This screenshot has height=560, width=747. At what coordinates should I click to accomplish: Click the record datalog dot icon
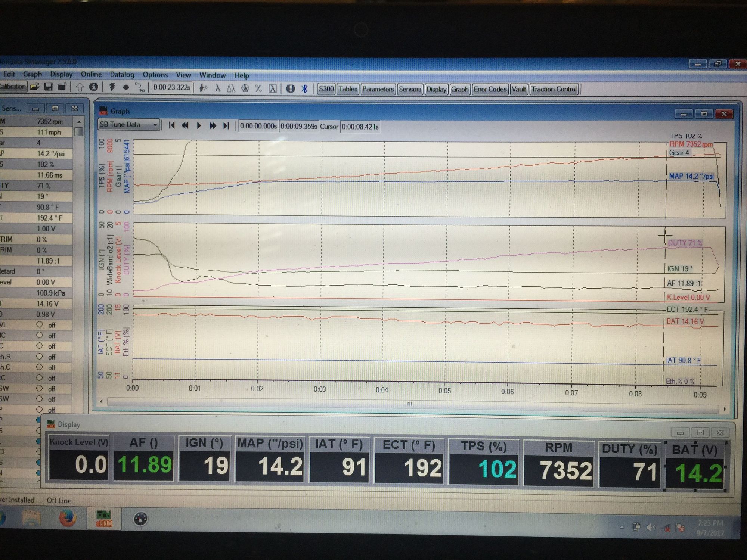click(x=126, y=88)
